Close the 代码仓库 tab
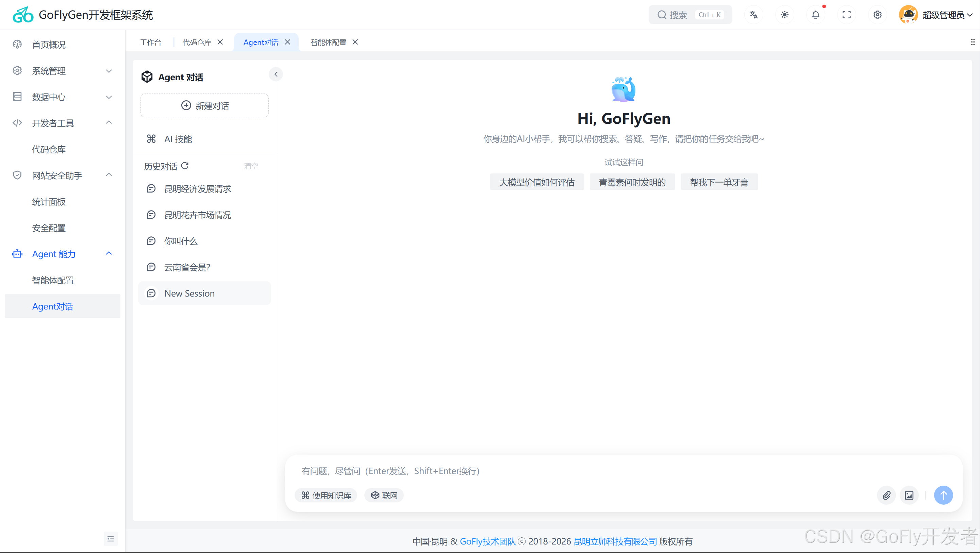Screen dimensions: 980x553 [x=220, y=42]
